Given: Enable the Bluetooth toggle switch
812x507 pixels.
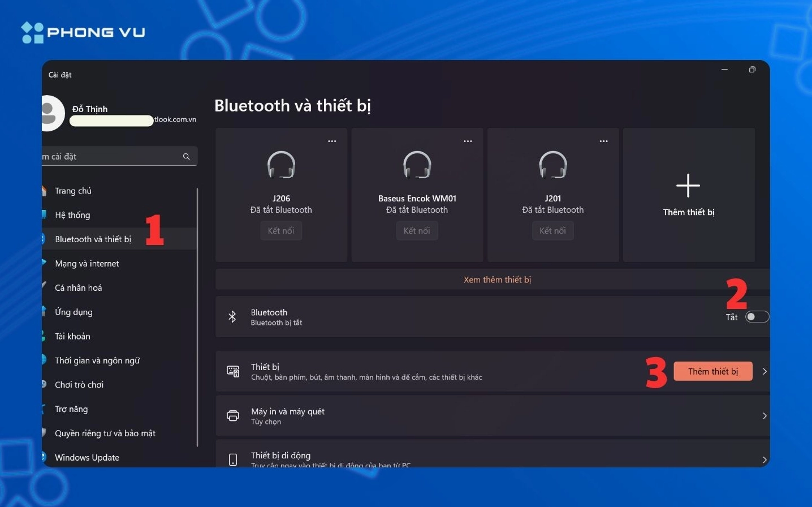Looking at the screenshot, I should pos(757,316).
